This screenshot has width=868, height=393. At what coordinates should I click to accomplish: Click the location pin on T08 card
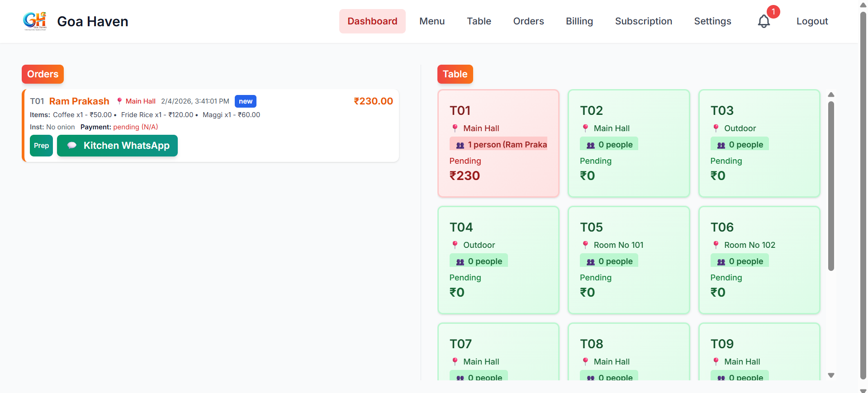click(585, 361)
